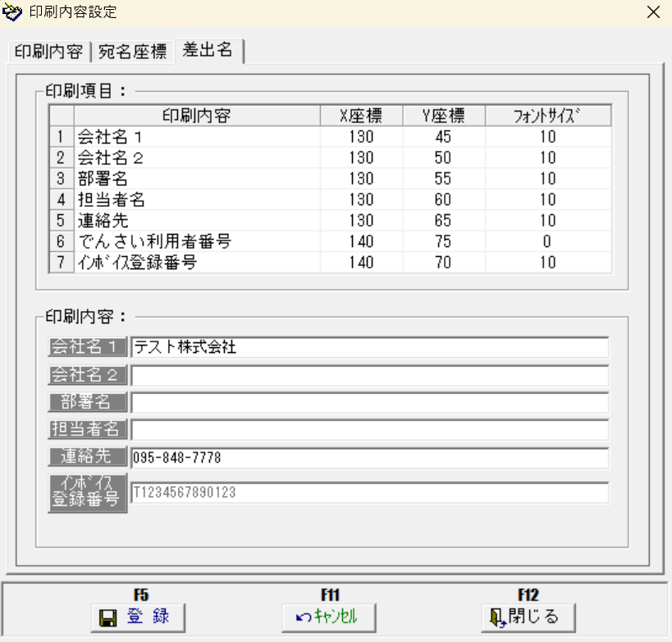
Task: Click the printer icon in the title bar
Action: (x=11, y=12)
